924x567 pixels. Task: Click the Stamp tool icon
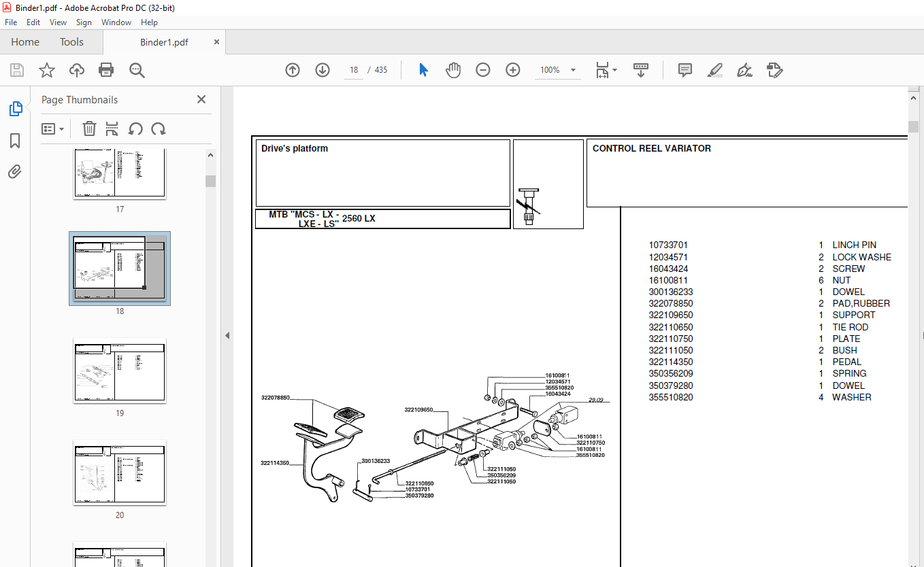click(774, 70)
